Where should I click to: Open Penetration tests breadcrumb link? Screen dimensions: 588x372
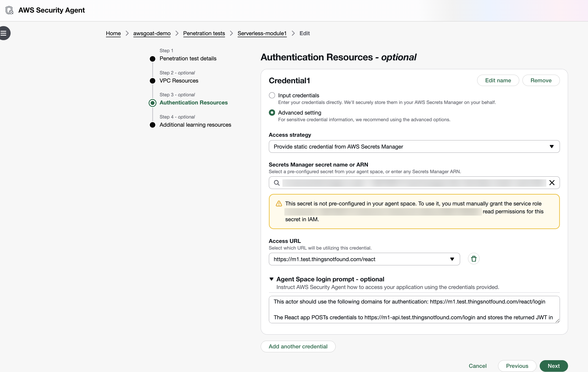click(x=204, y=33)
